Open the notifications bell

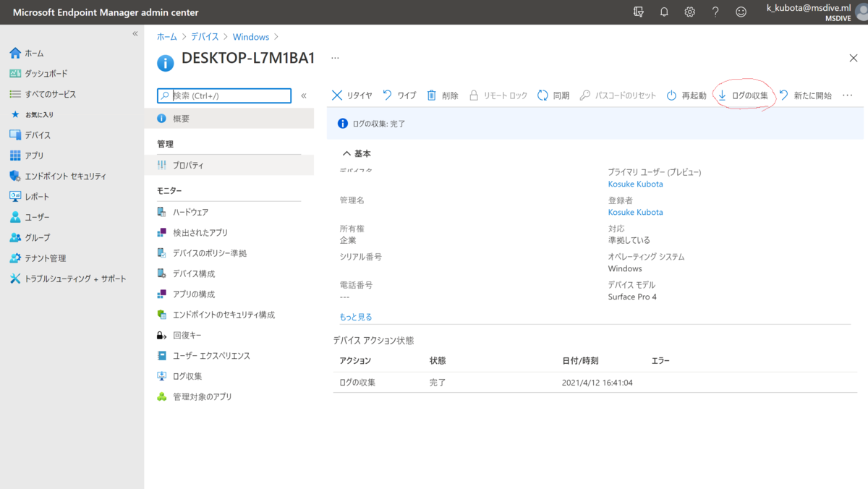[664, 12]
